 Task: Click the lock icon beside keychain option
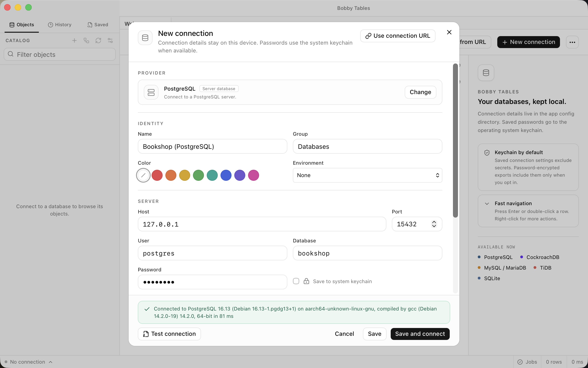pyautogui.click(x=306, y=281)
